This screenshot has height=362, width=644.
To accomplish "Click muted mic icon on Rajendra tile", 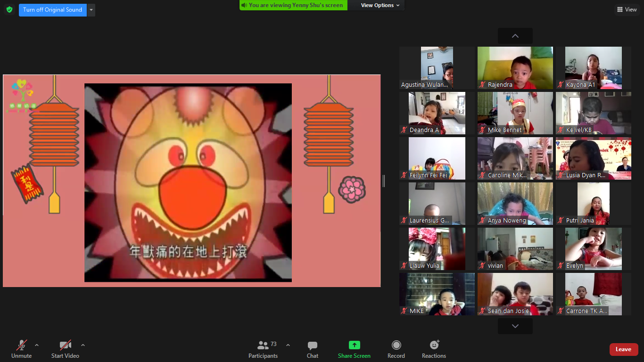I will 483,85.
